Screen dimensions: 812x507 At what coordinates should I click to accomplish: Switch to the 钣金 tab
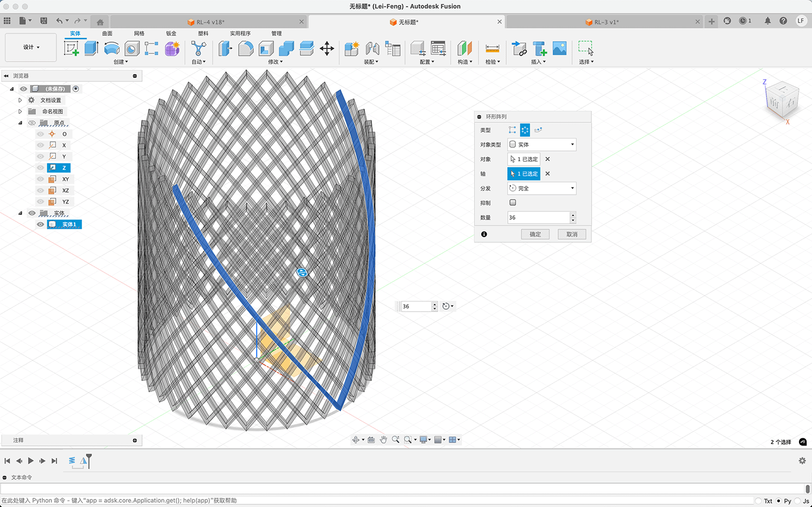(x=171, y=34)
